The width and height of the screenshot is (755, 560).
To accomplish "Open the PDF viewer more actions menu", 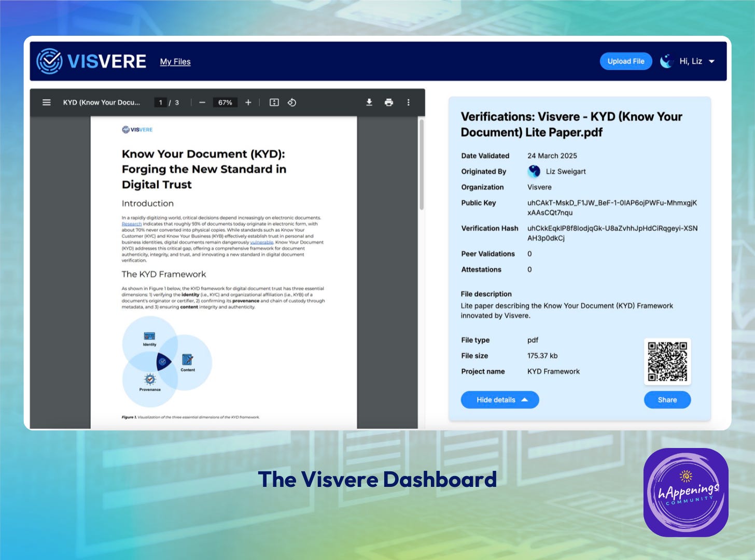I will [409, 103].
